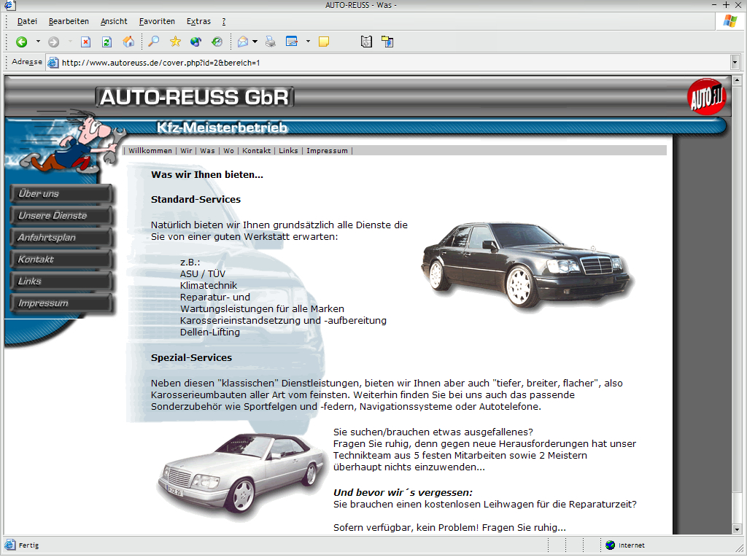The width and height of the screenshot is (747, 560).
Task: Click the Kontakt sidebar button
Action: (x=61, y=260)
